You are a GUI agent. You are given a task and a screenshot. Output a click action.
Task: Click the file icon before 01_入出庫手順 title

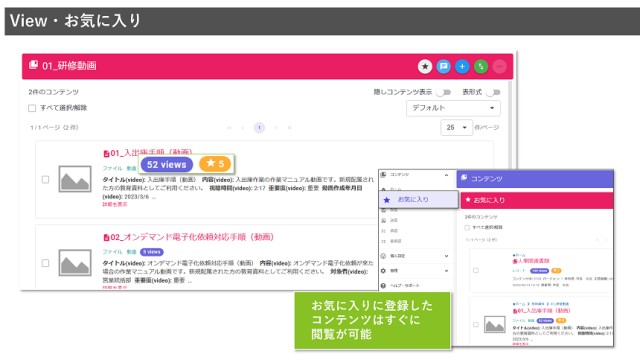(106, 153)
